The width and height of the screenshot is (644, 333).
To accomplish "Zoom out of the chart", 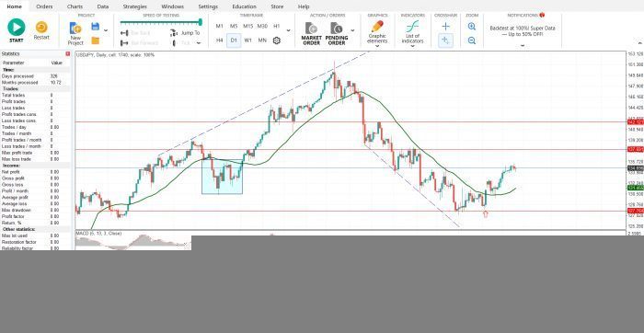I will pyautogui.click(x=472, y=40).
